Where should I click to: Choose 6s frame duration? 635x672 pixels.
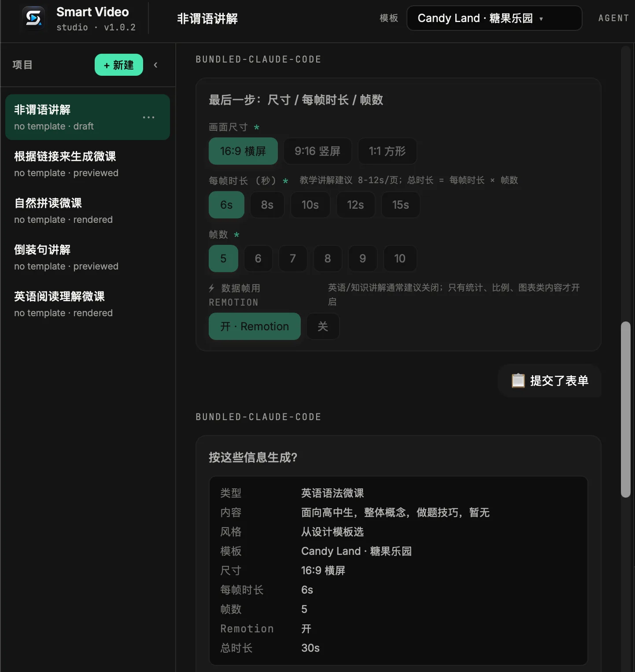pyautogui.click(x=226, y=205)
